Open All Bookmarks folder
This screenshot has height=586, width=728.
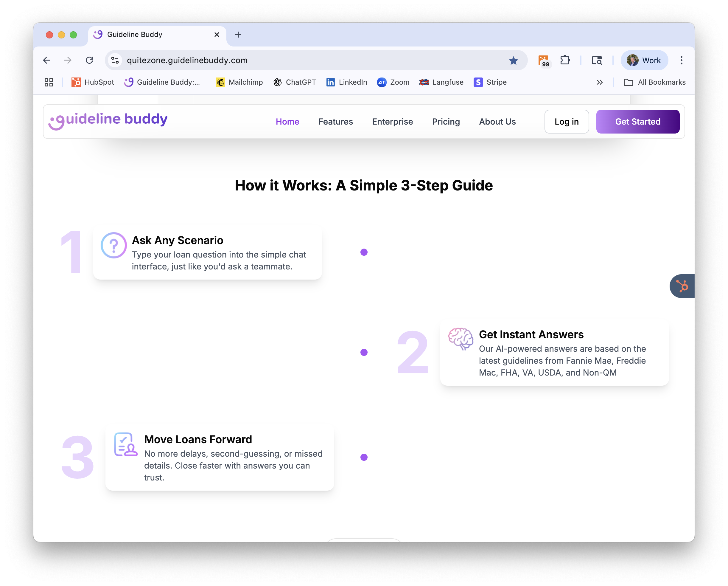click(x=654, y=82)
